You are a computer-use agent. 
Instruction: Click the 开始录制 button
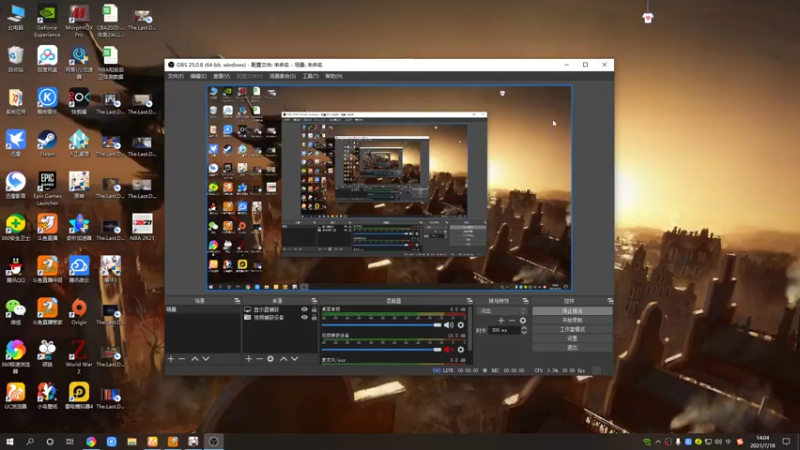point(572,320)
